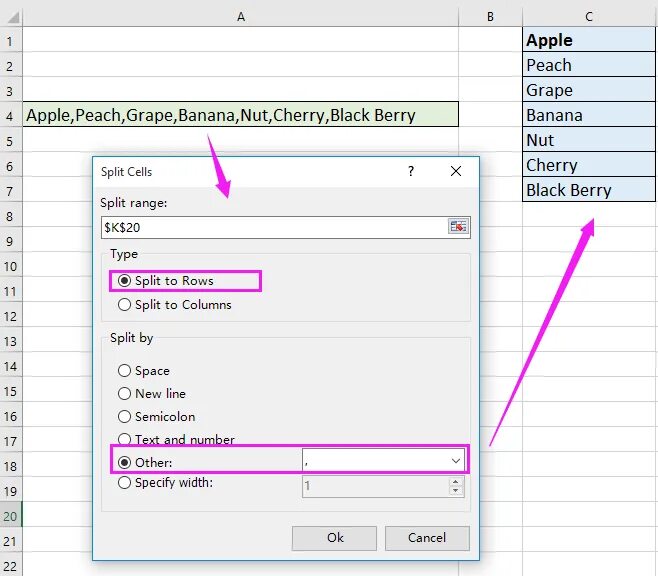Decrease the Specify width value with down arrow
Image resolution: width=658 pixels, height=576 pixels.
point(456,490)
